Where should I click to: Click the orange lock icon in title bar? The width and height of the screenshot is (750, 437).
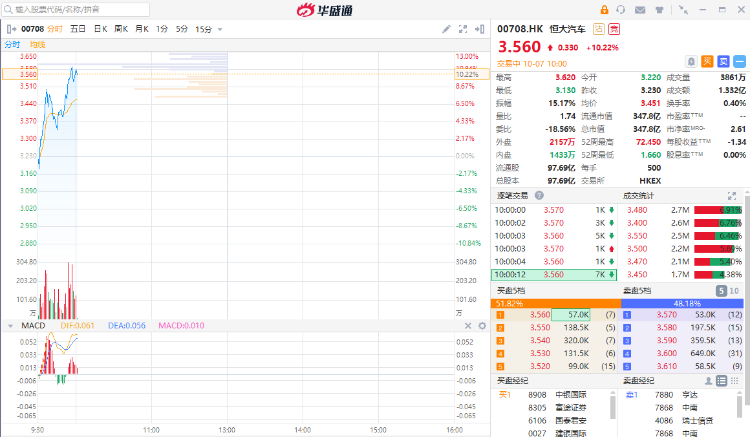point(605,8)
